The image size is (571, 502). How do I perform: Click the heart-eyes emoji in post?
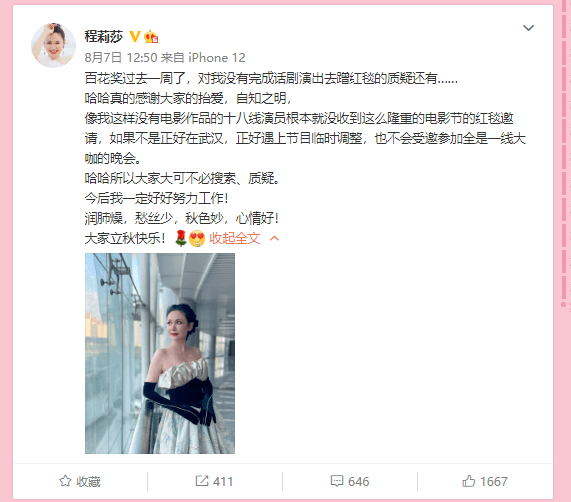coord(197,239)
